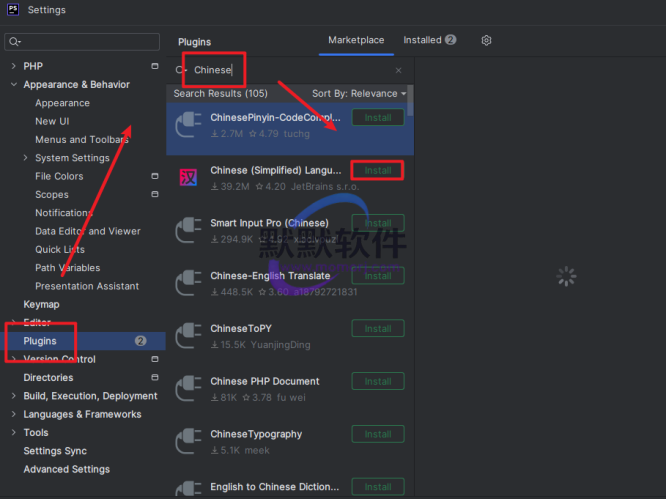Open the New UI settings page
This screenshot has height=499, width=666.
[52, 121]
